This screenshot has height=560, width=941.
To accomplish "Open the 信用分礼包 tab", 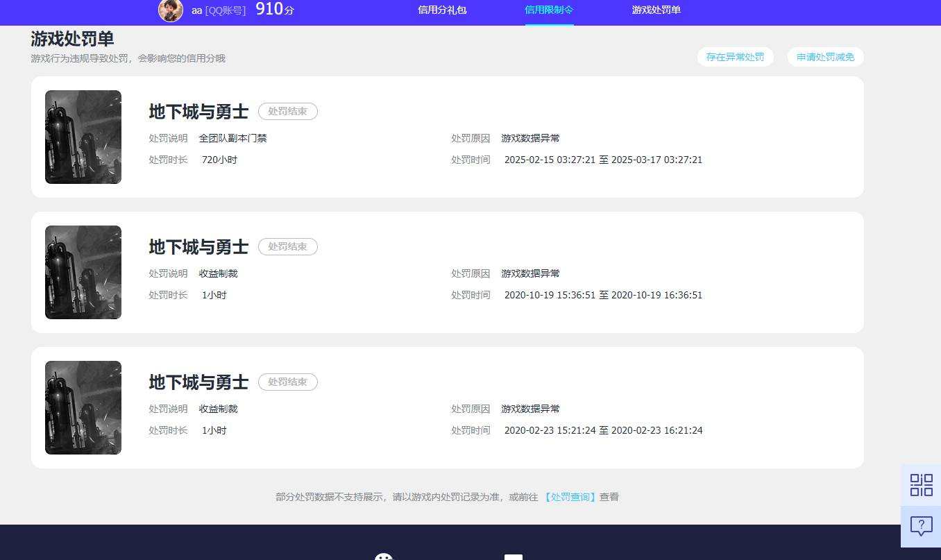I will click(x=442, y=10).
